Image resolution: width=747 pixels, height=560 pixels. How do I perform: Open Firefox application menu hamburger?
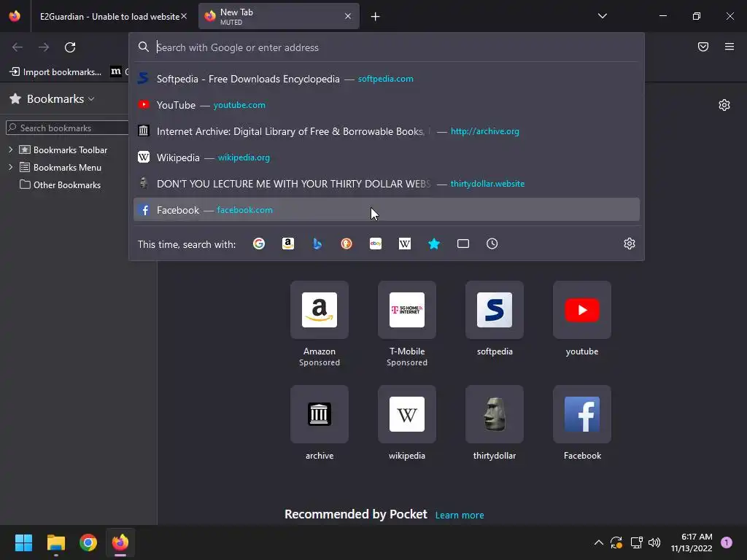click(729, 47)
